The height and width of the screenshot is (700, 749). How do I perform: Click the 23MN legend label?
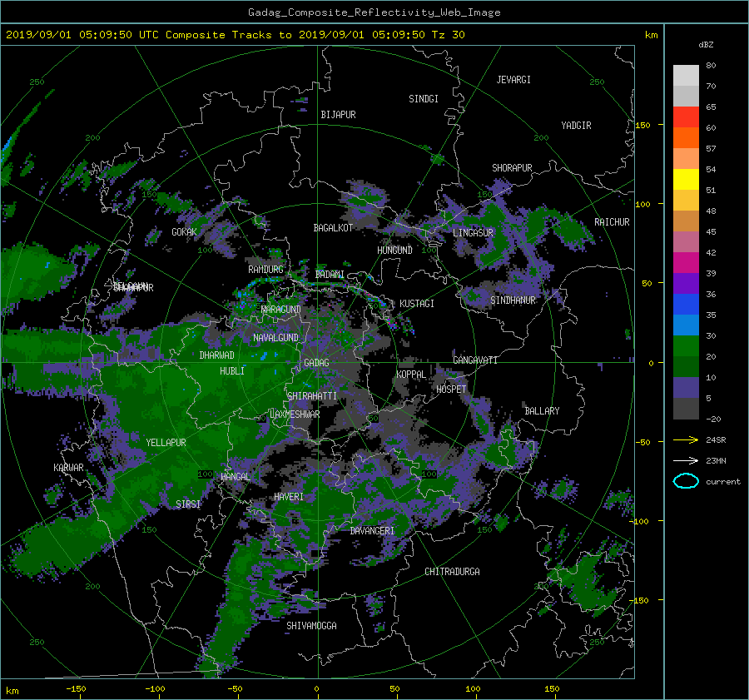(716, 461)
